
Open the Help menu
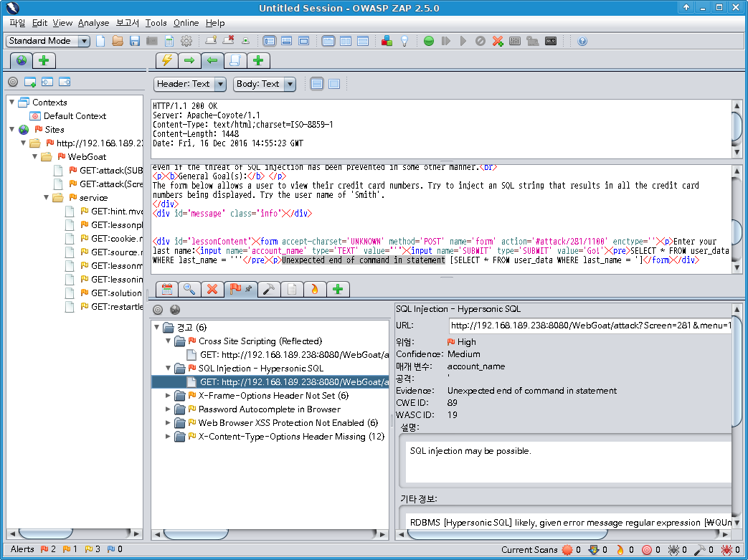(215, 23)
